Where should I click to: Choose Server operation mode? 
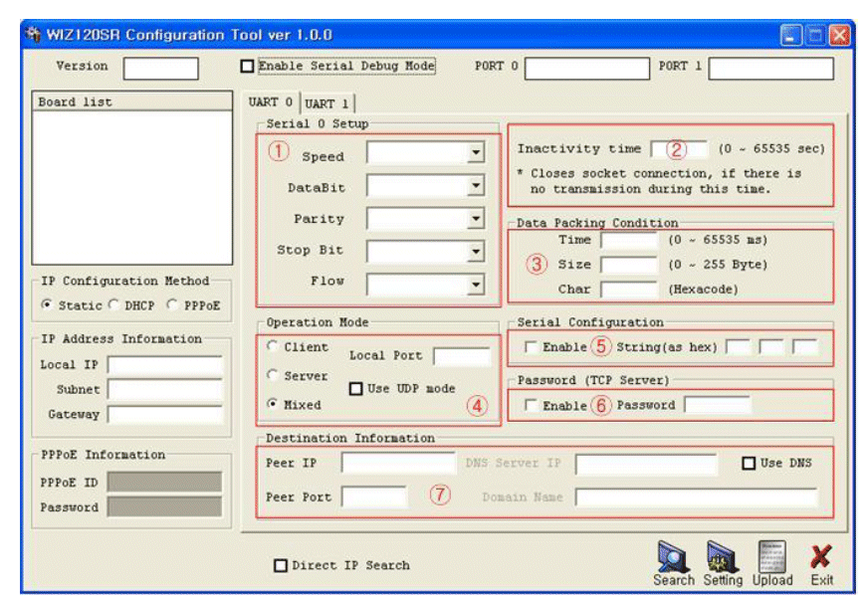pyautogui.click(x=272, y=375)
